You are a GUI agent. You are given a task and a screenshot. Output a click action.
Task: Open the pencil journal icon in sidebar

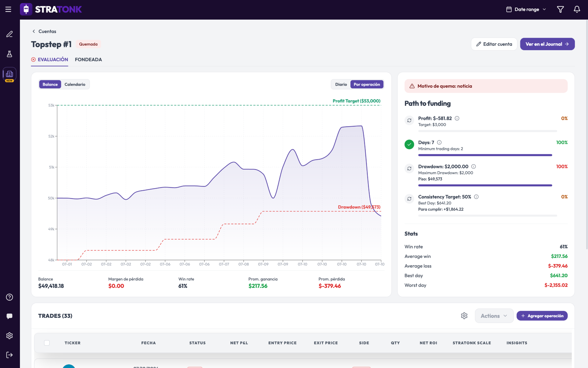pos(9,34)
